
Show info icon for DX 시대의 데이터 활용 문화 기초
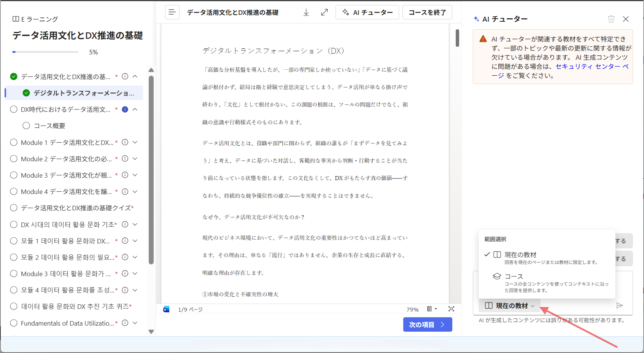click(125, 224)
